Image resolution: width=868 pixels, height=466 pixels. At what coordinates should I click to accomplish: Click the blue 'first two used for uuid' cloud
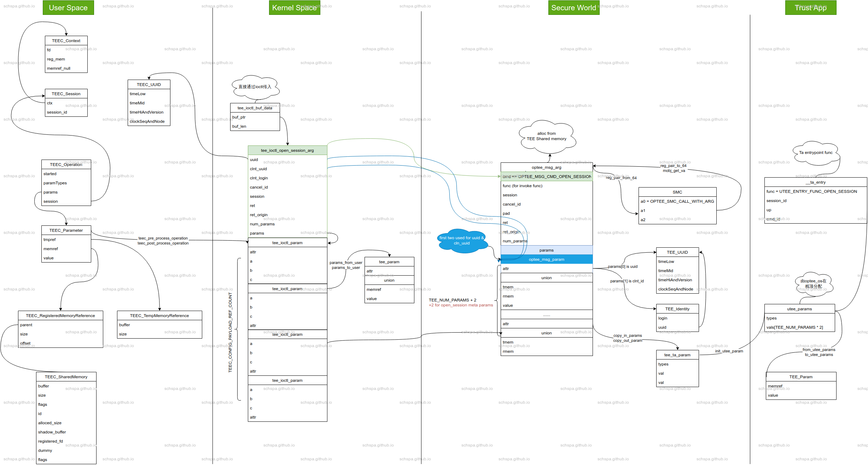[x=461, y=241]
